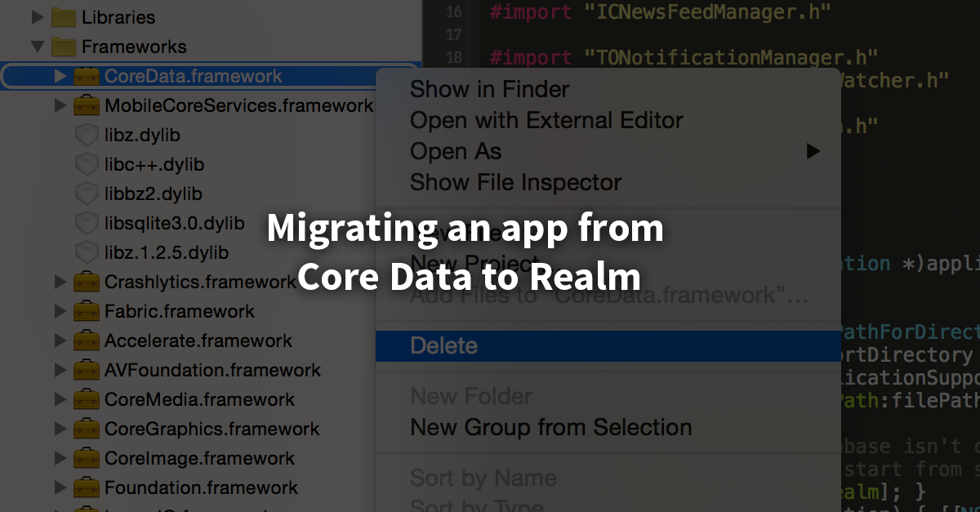Click 'New Group from Selection'
Screen dimensions: 980x512
[x=552, y=426]
